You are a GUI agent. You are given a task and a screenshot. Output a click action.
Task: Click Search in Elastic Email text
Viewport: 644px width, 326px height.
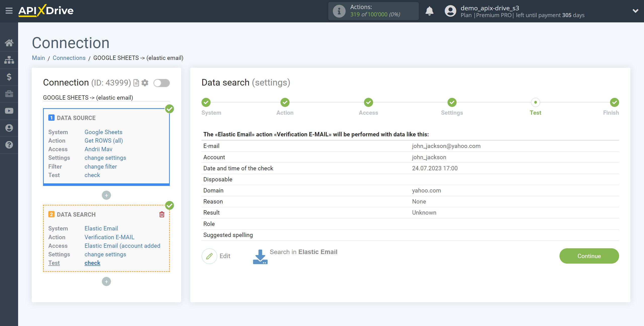tap(303, 252)
